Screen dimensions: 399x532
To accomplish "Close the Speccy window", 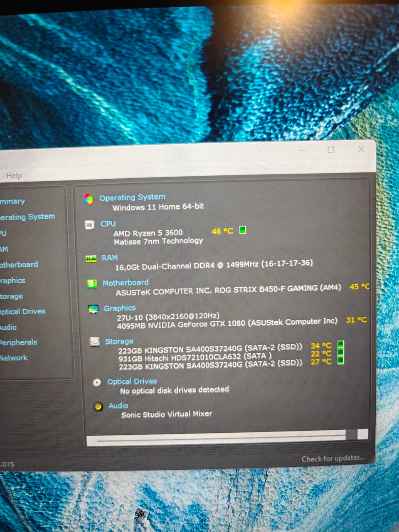I will (x=361, y=149).
